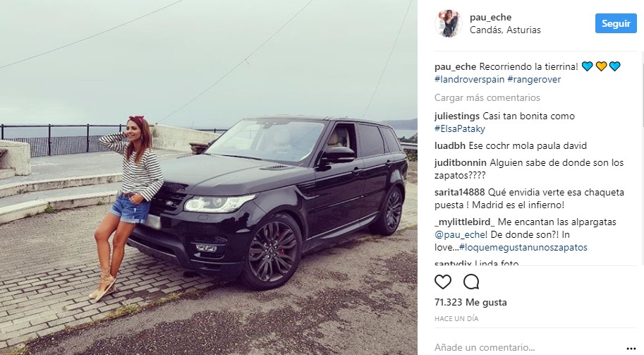The height and width of the screenshot is (355, 644).
Task: Open #loquemegustanunoszapatos hashtag
Action: pos(523,248)
